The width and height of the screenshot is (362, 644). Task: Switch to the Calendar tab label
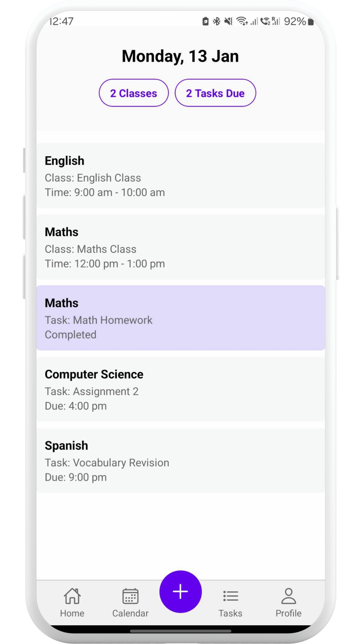click(x=130, y=613)
